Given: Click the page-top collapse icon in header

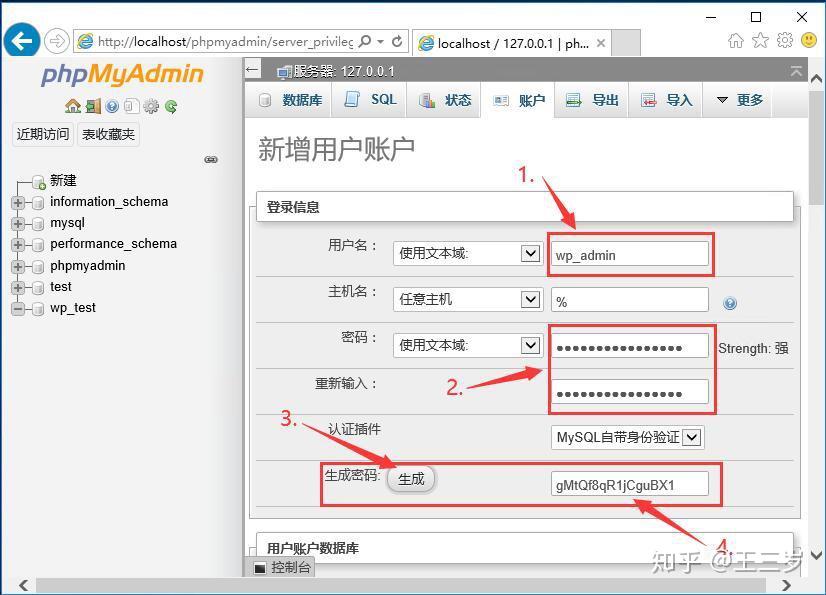Looking at the screenshot, I should 796,71.
